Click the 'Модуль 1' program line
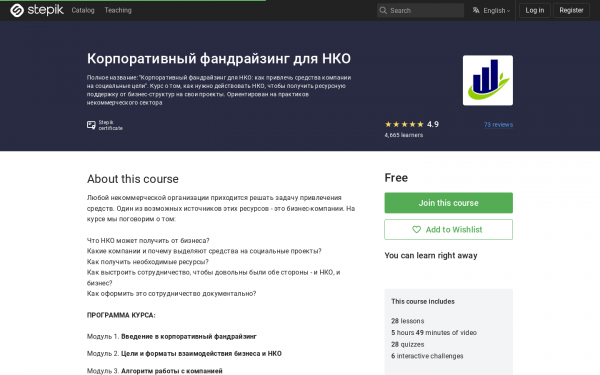Viewport: 600px width, 375px height. click(x=171, y=337)
